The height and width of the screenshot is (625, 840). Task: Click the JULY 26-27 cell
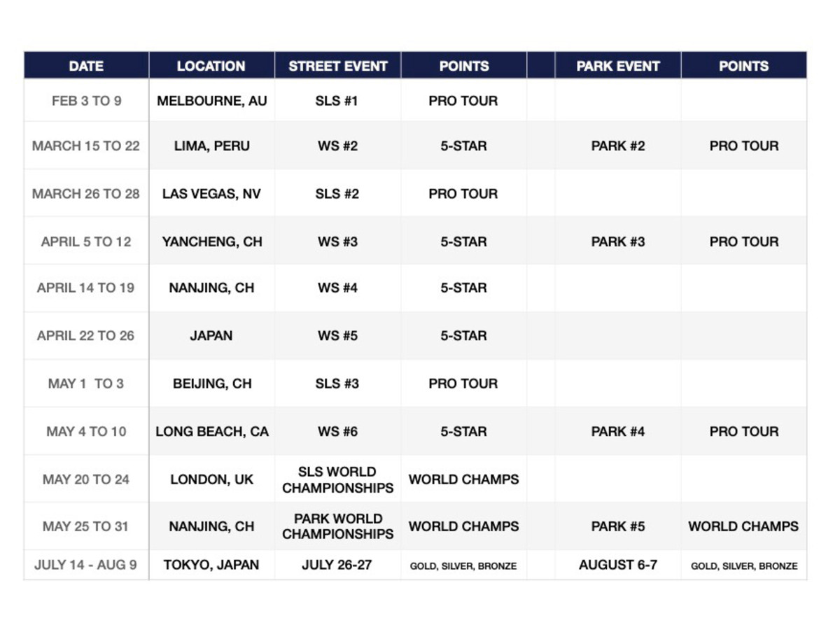pos(338,565)
